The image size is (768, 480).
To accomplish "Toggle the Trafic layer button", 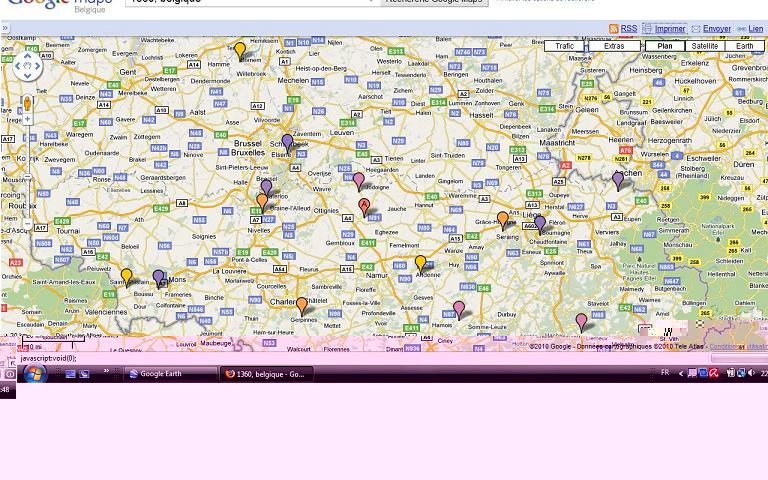I will click(564, 46).
